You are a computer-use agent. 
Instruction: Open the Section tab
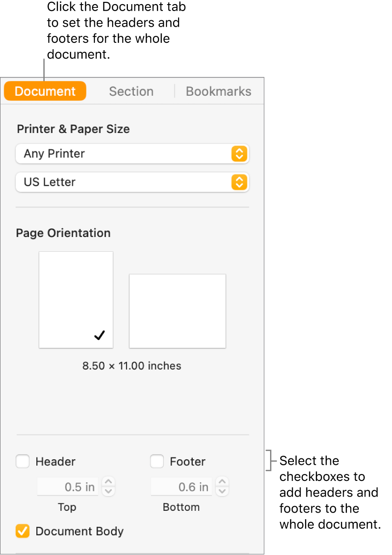[131, 91]
